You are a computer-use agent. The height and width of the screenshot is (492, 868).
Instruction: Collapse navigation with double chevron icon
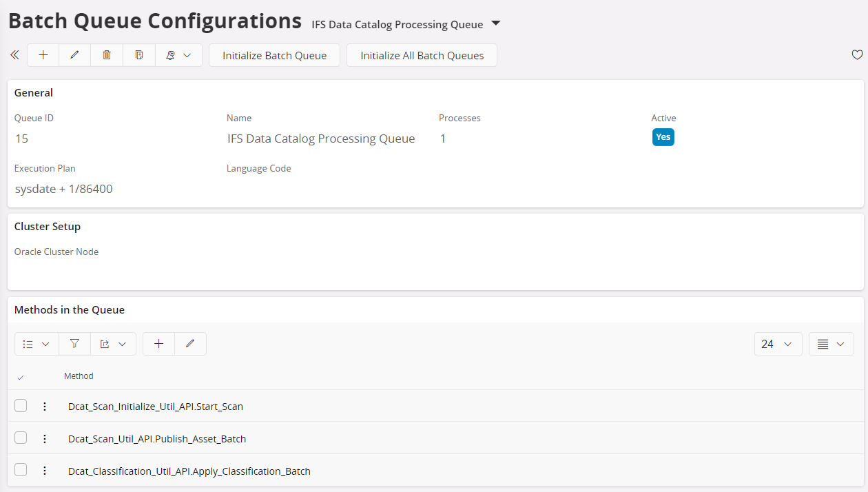(x=14, y=55)
